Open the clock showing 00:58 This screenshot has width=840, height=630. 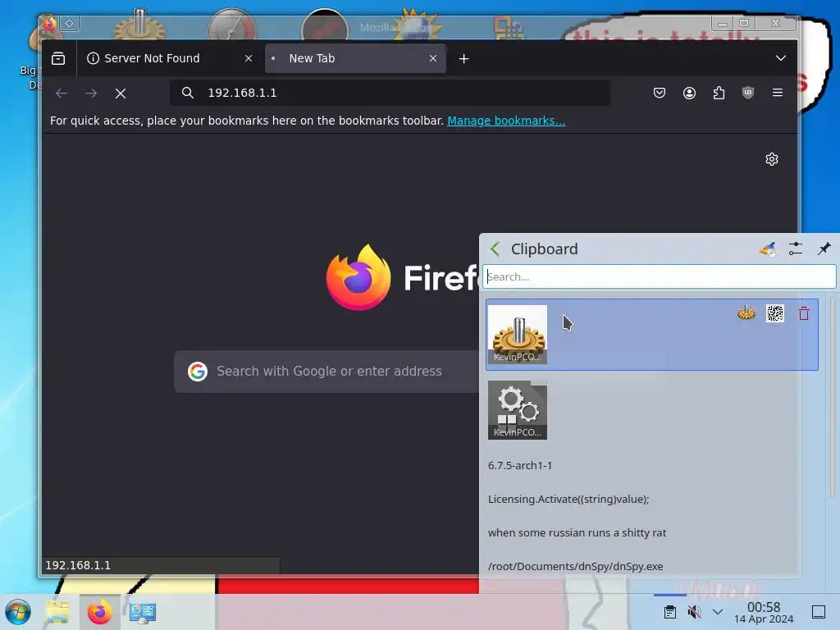point(764,612)
